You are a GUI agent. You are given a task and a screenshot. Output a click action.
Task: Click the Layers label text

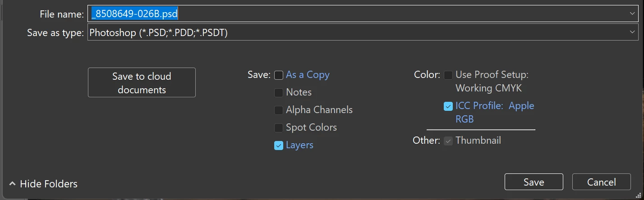click(299, 145)
